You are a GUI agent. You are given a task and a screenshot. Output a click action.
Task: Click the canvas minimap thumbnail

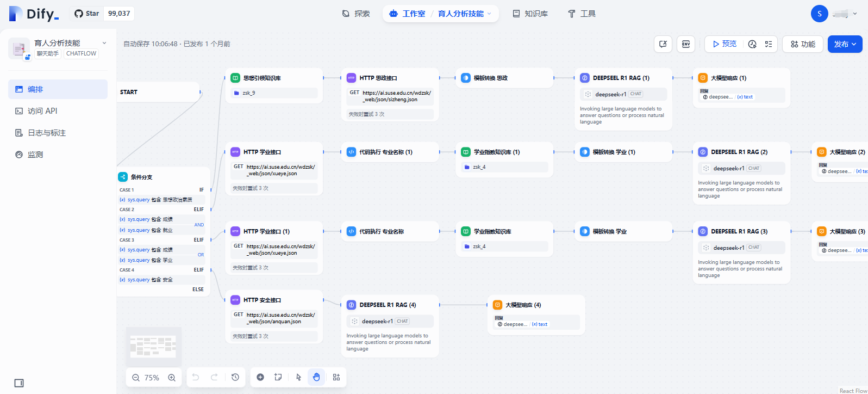[x=153, y=347]
